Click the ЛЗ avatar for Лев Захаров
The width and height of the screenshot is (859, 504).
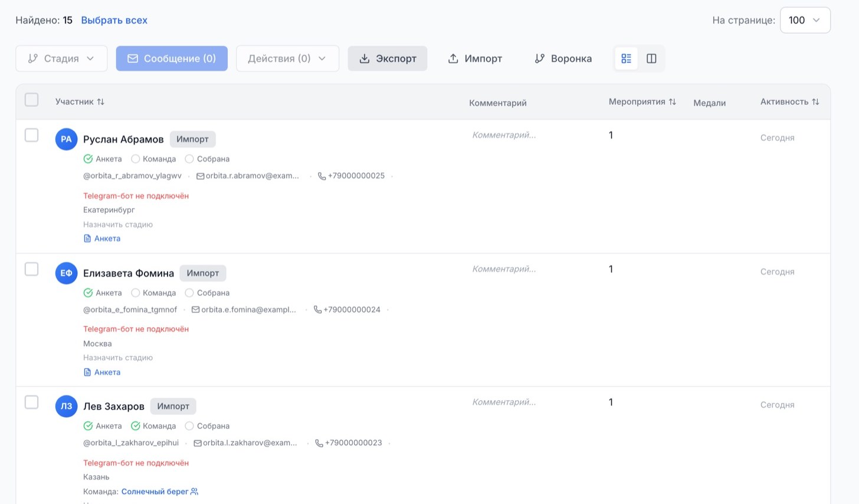tap(66, 406)
